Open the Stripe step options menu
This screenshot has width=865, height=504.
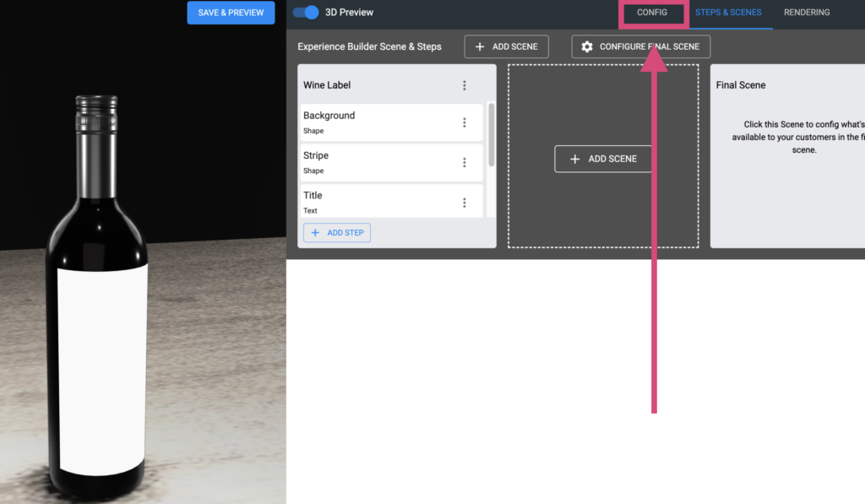[x=465, y=162]
